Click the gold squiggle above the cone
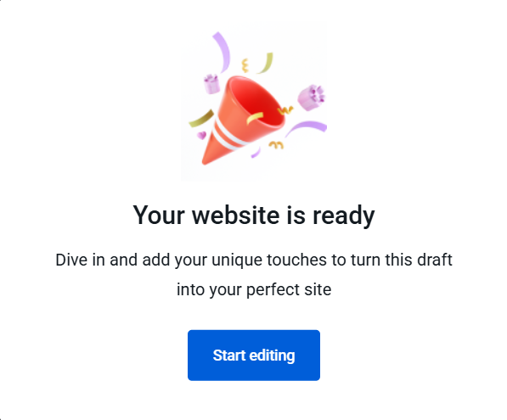This screenshot has width=507, height=420. pyautogui.click(x=245, y=65)
